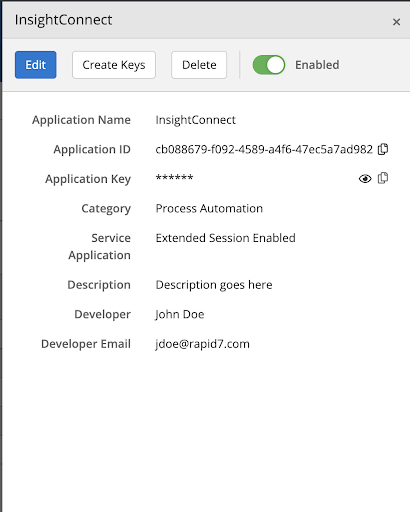Click the InsightConnect panel header title
410x512 pixels.
[63, 20]
